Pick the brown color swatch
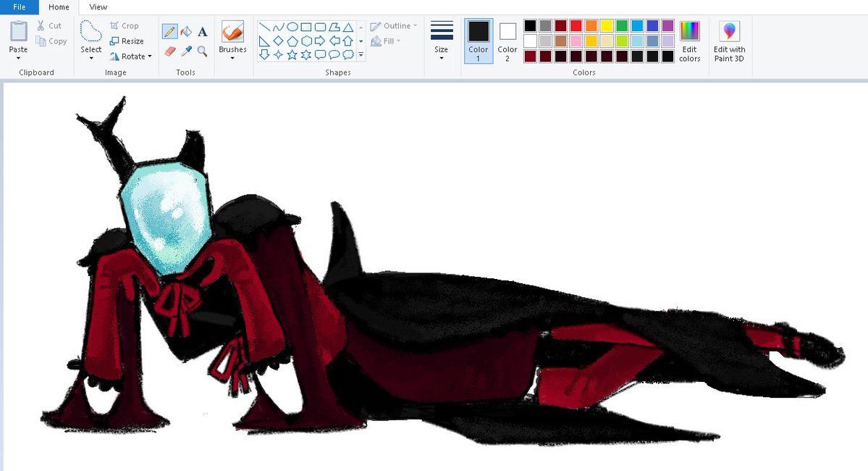 click(561, 41)
